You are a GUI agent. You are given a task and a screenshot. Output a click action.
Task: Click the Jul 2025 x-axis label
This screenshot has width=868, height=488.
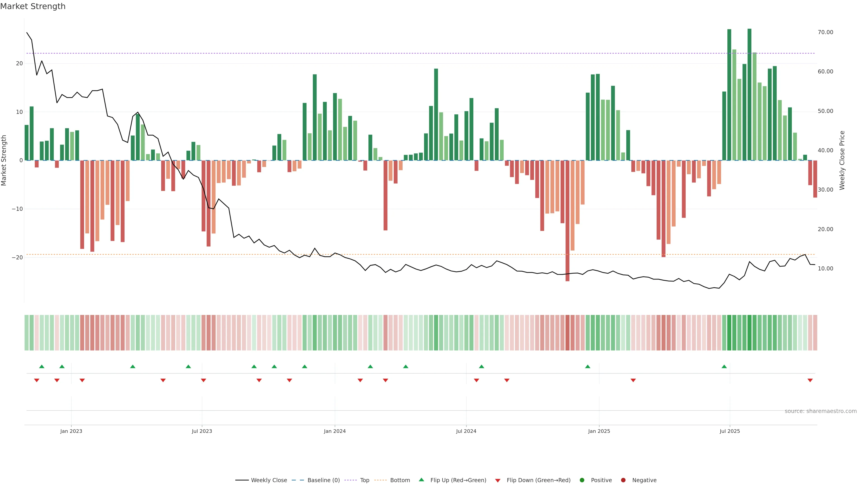click(x=729, y=432)
